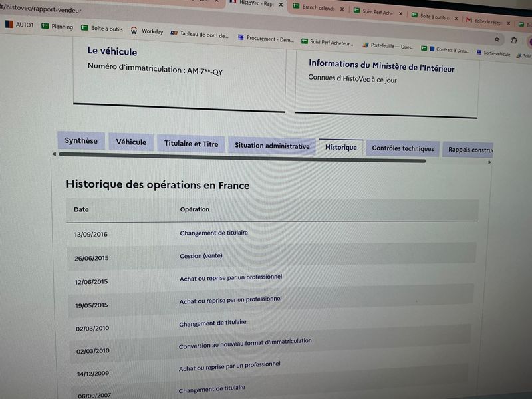The height and width of the screenshot is (399, 532).
Task: Open the Véhicule tab
Action: 131,142
